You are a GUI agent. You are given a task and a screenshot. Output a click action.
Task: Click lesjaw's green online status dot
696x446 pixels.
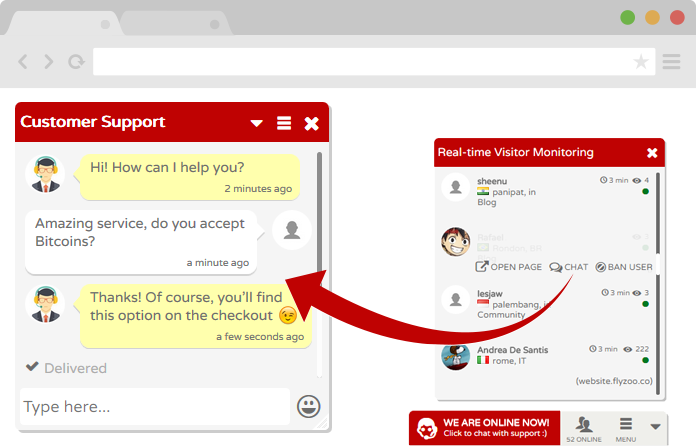point(645,304)
